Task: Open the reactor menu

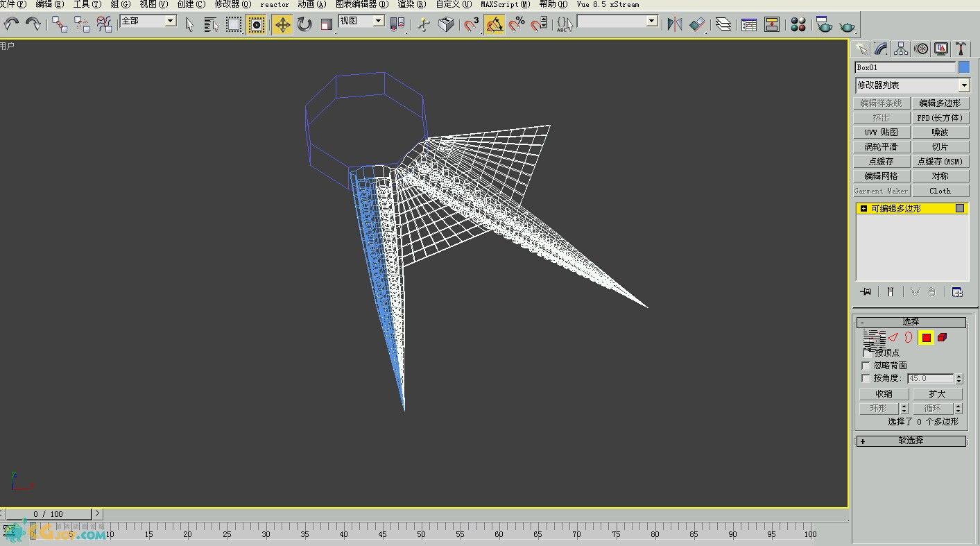Action: tap(275, 4)
